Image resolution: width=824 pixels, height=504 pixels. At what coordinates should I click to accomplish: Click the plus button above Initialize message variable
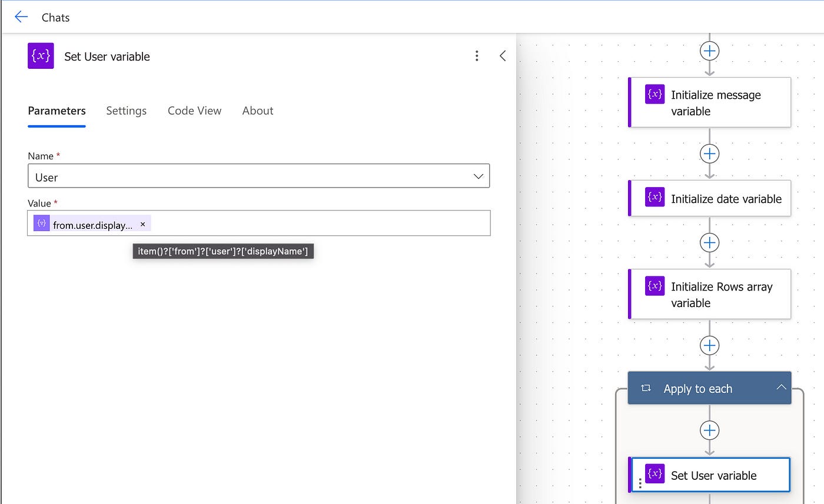coord(710,51)
